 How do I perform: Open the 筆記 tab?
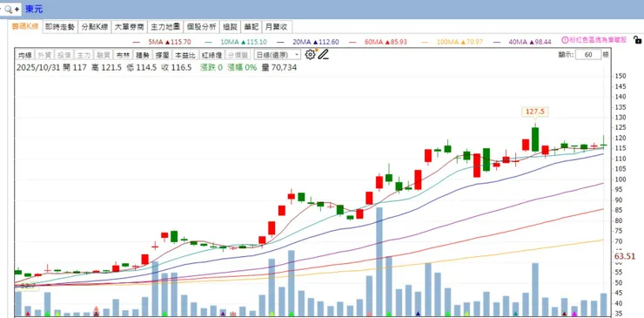click(251, 27)
